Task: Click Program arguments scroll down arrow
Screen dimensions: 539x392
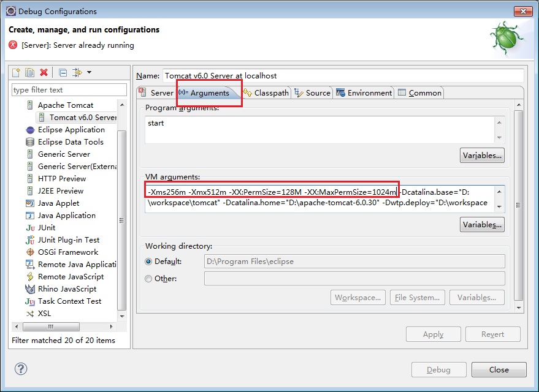Action: coord(500,138)
